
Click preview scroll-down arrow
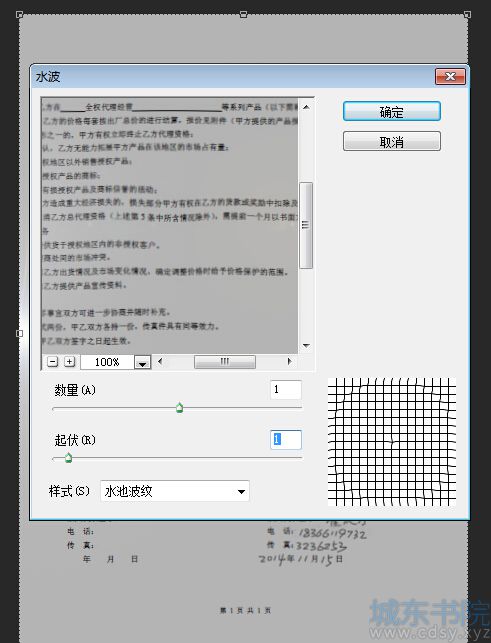[306, 346]
